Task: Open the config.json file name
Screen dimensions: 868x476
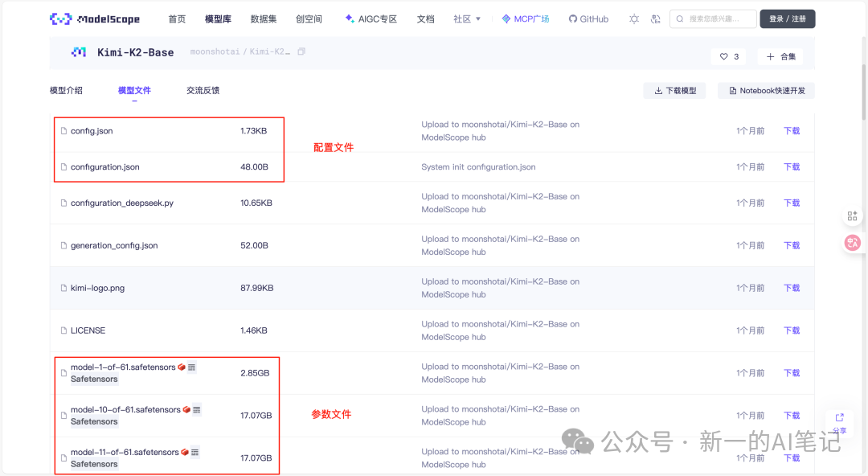Action: pyautogui.click(x=92, y=131)
